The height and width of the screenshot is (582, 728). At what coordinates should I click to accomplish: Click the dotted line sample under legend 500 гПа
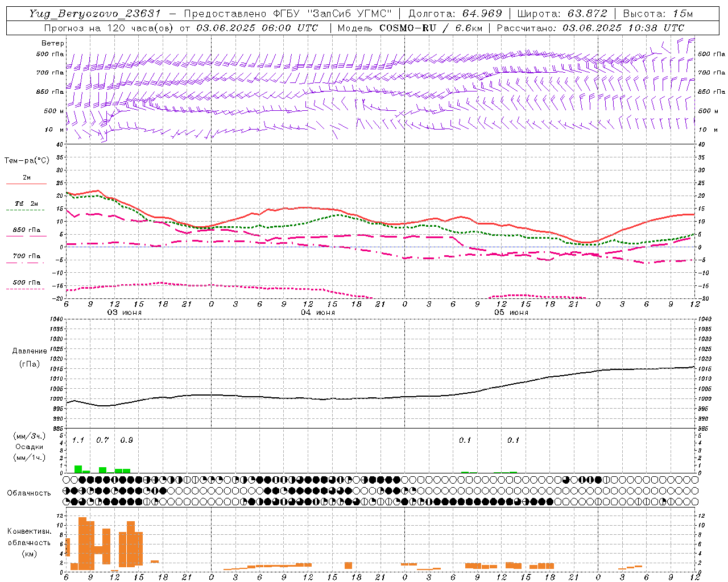26,289
